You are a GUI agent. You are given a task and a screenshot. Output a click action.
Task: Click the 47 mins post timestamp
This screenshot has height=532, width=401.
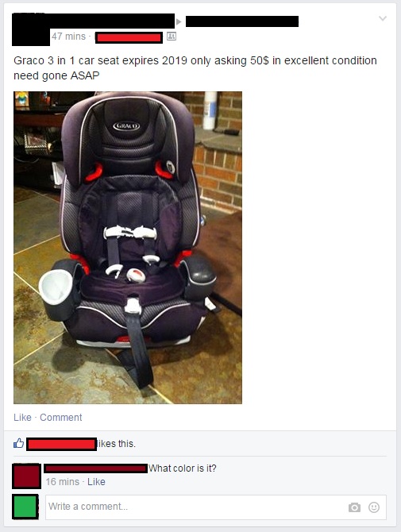tap(69, 36)
